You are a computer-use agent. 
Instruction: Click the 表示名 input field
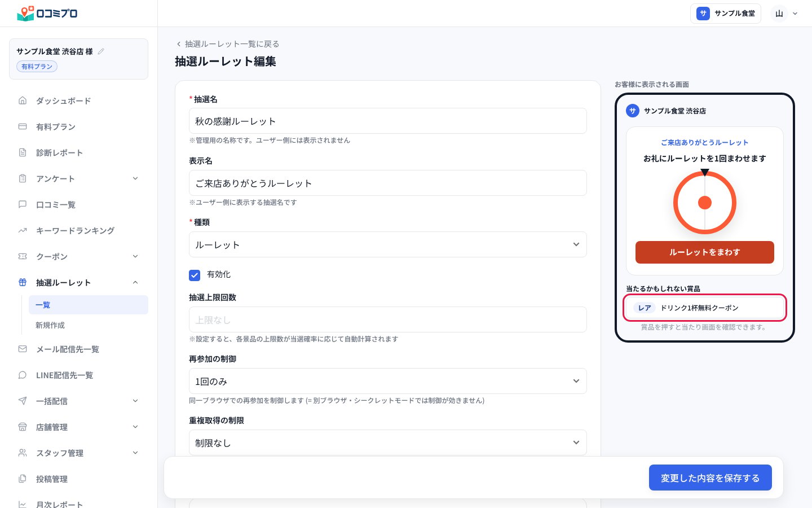pyautogui.click(x=388, y=183)
